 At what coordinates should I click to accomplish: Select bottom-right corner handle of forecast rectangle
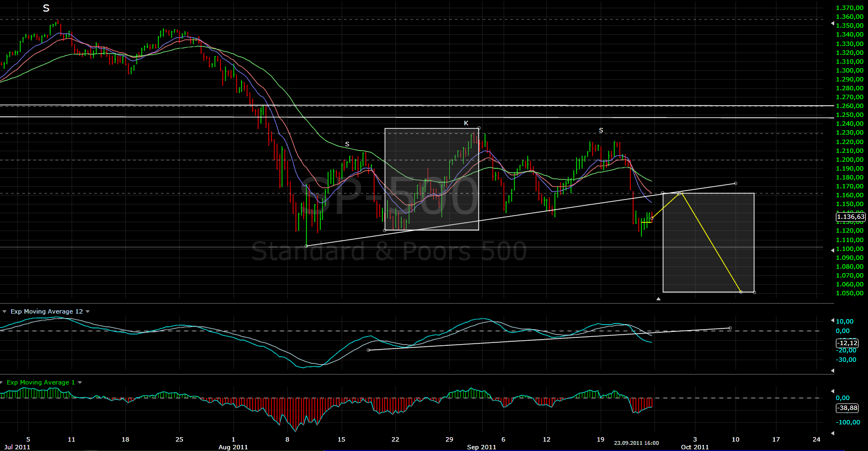[x=754, y=292]
